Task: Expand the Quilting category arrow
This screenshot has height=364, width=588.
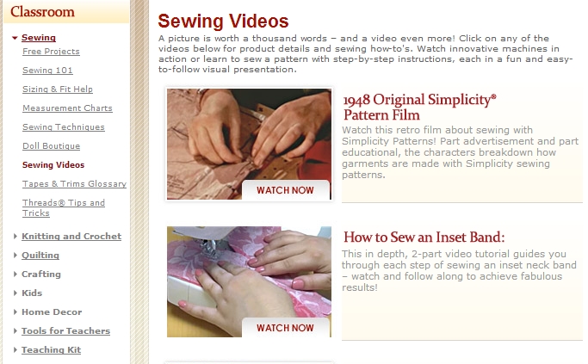Action: 15,256
